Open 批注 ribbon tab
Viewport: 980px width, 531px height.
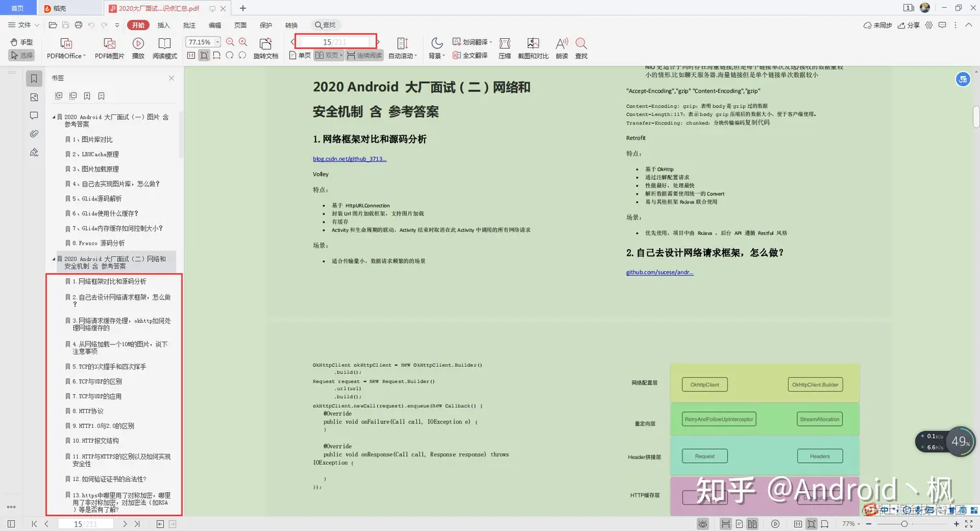pyautogui.click(x=189, y=25)
